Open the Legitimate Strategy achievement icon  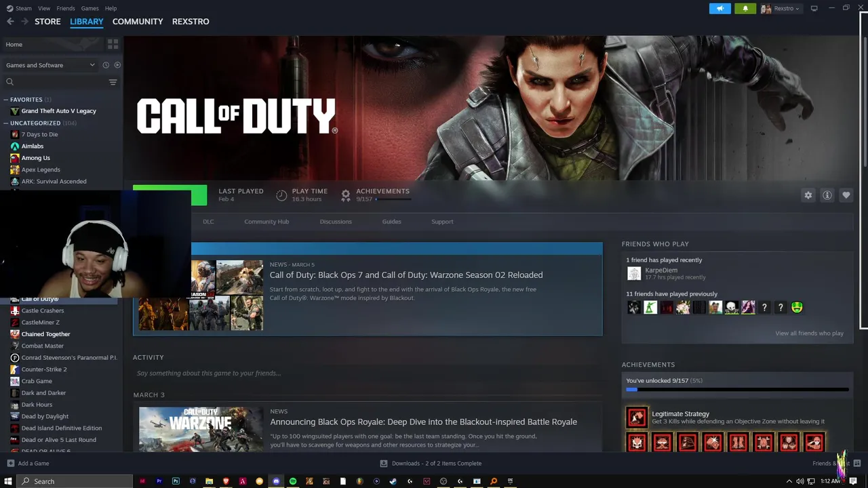(x=637, y=417)
